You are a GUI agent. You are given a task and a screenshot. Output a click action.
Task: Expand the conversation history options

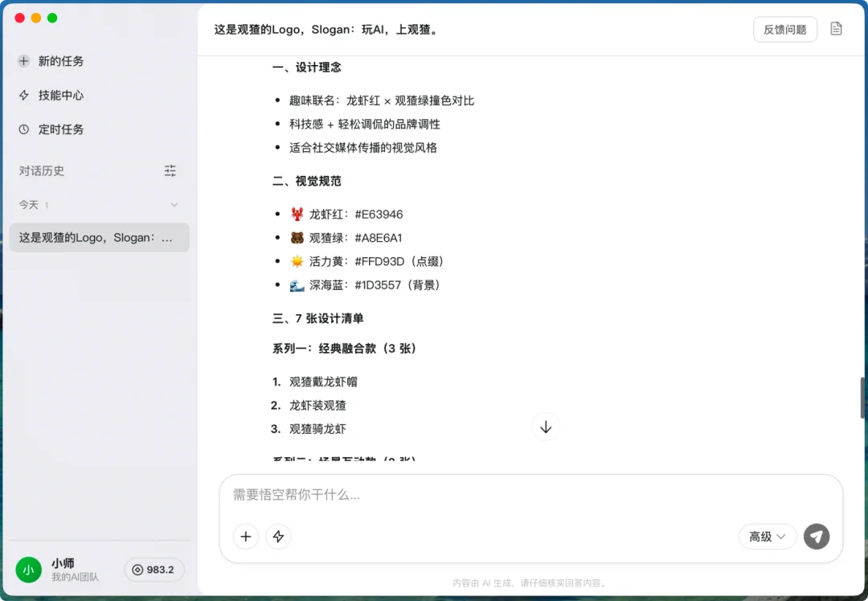click(170, 170)
